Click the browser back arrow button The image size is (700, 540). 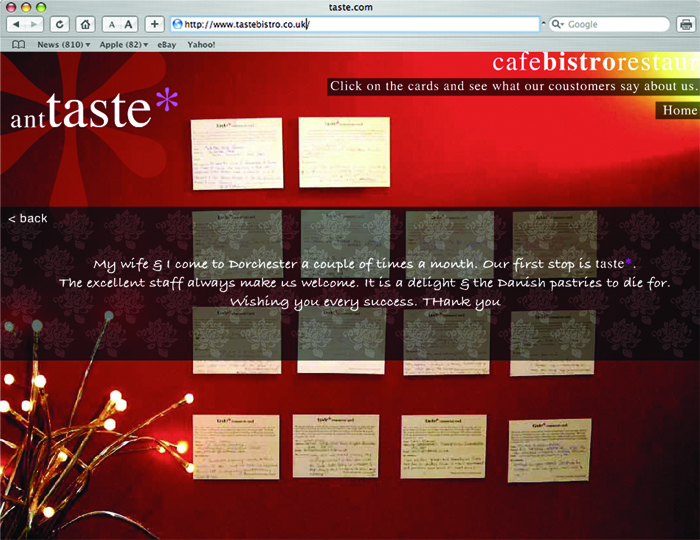click(x=17, y=24)
